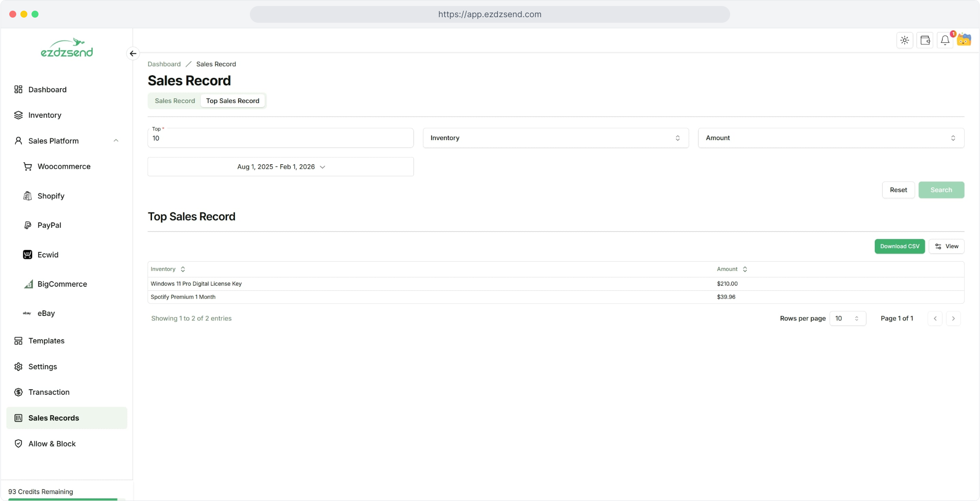The height and width of the screenshot is (501, 980).
Task: Open the Amount metric dropdown
Action: 830,138
